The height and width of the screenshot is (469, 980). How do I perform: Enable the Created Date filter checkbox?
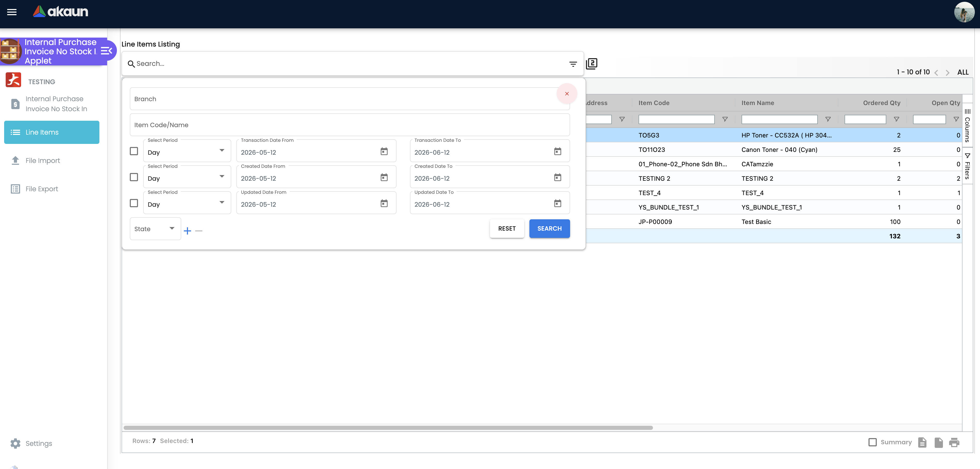[x=134, y=177]
